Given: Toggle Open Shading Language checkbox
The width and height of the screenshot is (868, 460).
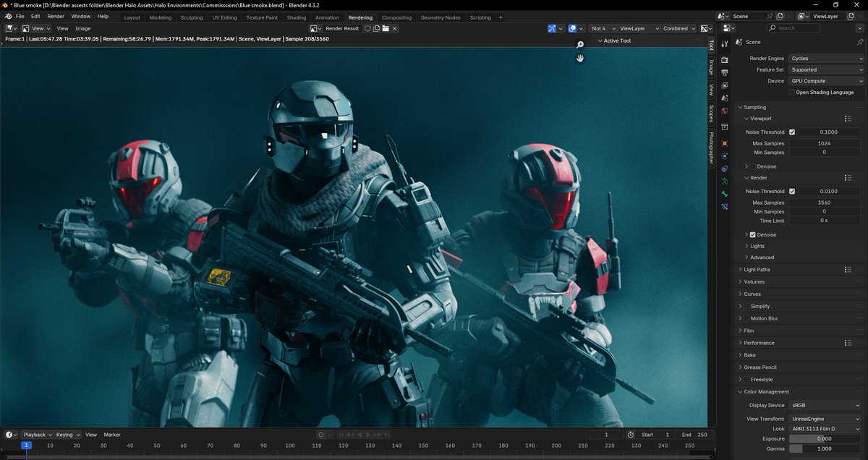Looking at the screenshot, I should point(791,93).
